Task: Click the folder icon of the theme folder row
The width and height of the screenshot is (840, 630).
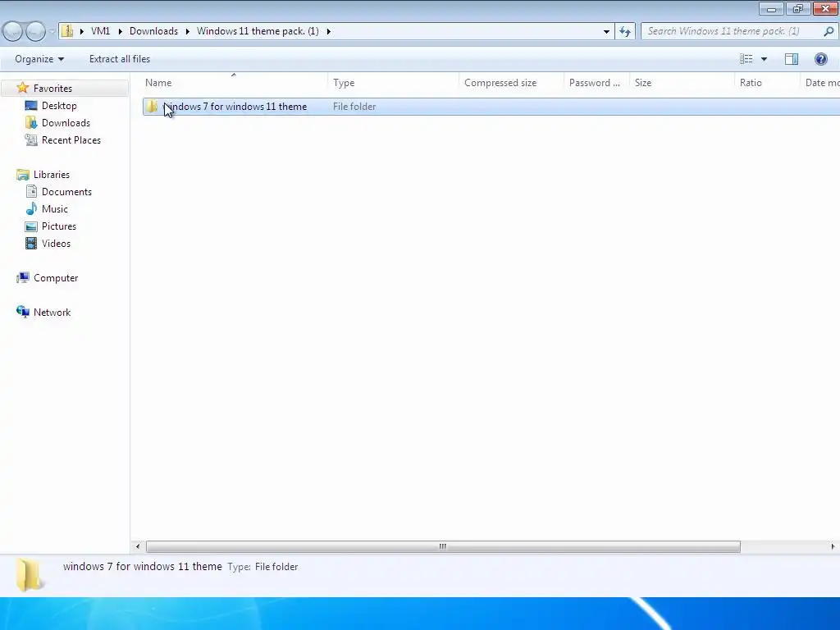Action: [x=152, y=106]
